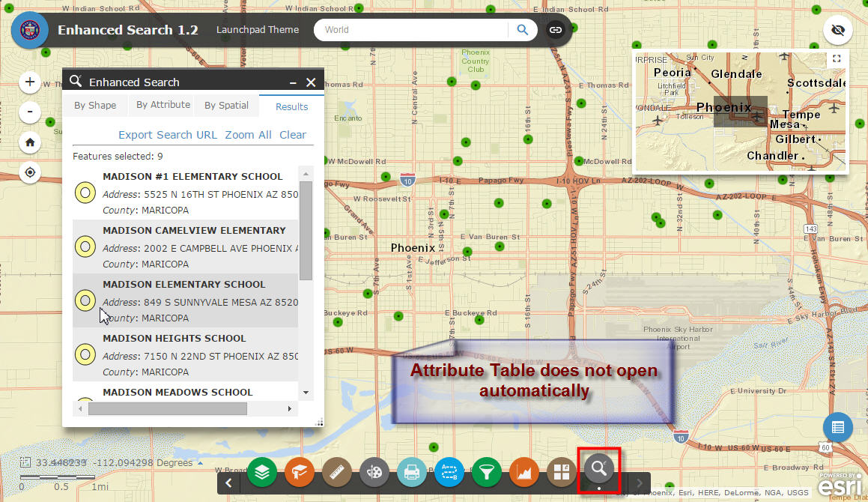
Task: Select Madison Camelview Elementary result
Action: point(186,247)
